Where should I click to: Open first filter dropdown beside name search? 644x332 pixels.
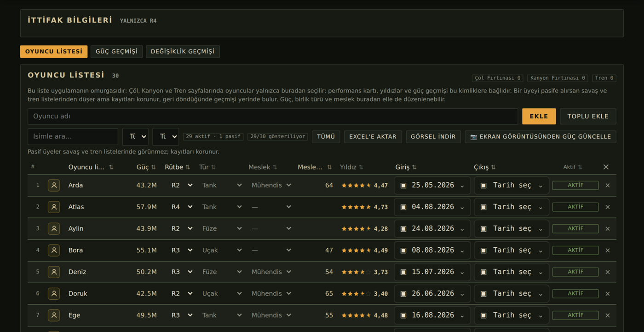click(135, 136)
